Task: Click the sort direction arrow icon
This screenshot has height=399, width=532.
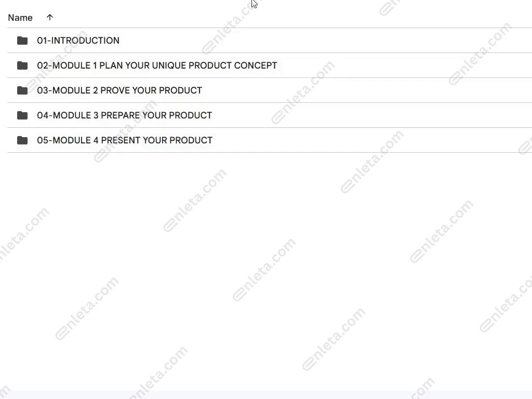Action: click(50, 18)
